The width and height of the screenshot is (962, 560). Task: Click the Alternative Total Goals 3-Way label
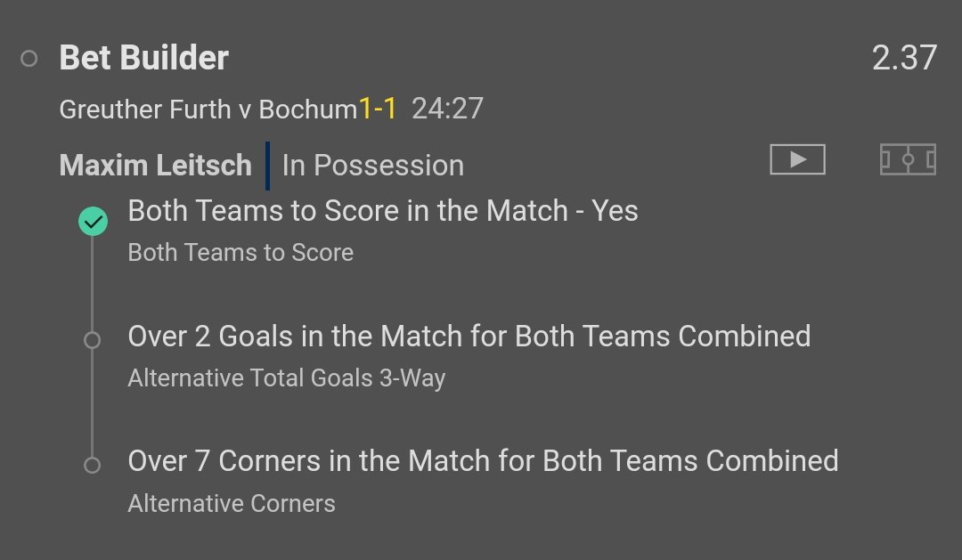(x=287, y=378)
